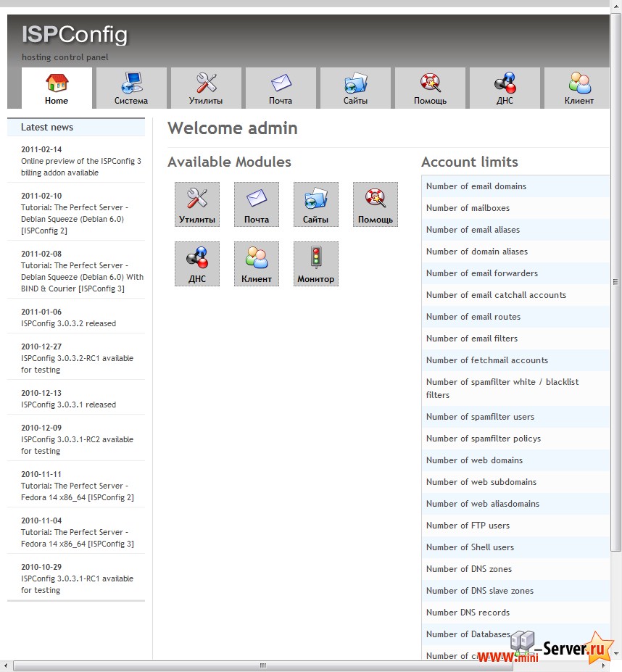Open the Клиент tab in top navigation
The width and height of the screenshot is (622, 672).
click(579, 88)
